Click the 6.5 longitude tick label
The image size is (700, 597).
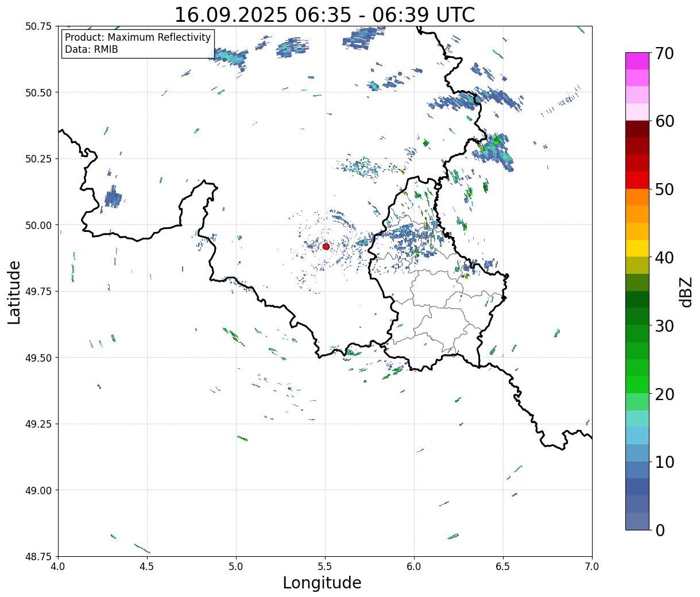503,567
